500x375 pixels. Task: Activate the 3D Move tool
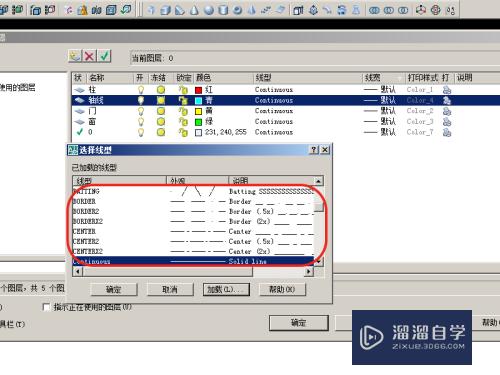[x=421, y=10]
